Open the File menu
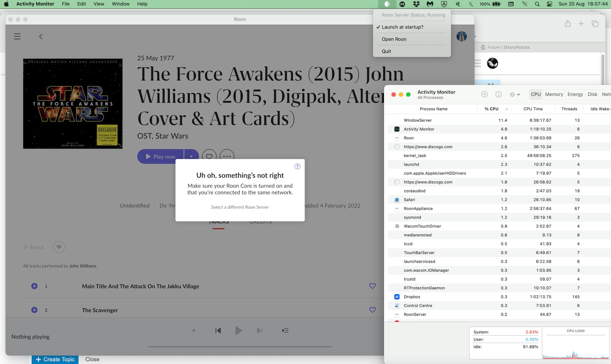This screenshot has height=364, width=611. 66,4
